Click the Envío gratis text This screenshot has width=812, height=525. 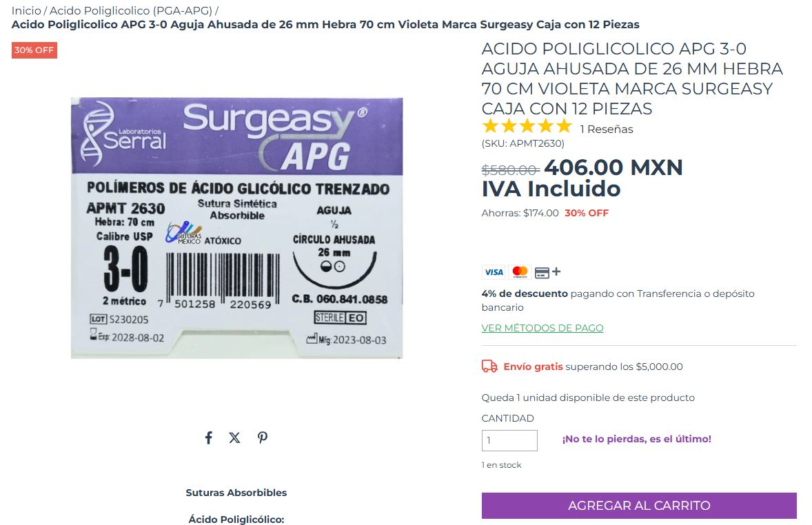click(x=533, y=367)
